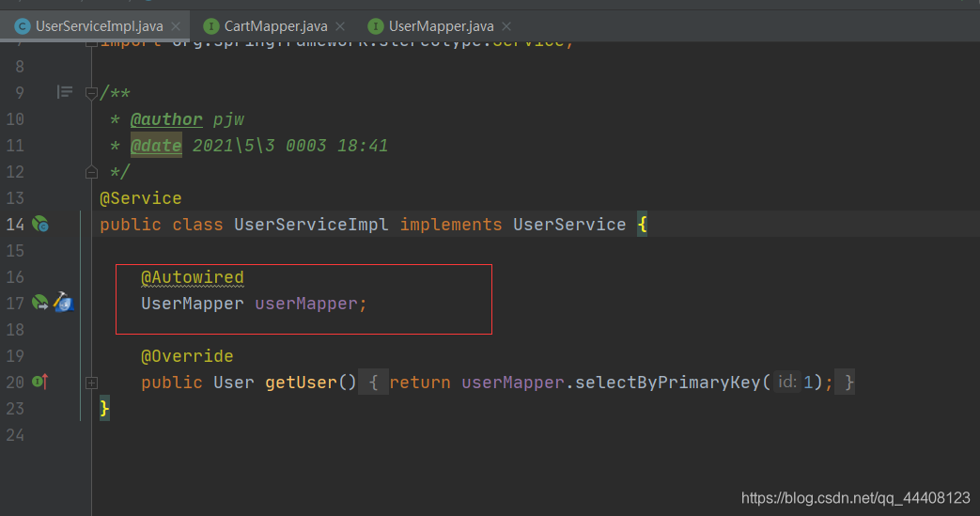Image resolution: width=980 pixels, height=516 pixels.
Task: Click the MyBatis mapper navigation icon on line 17
Action: 64,302
